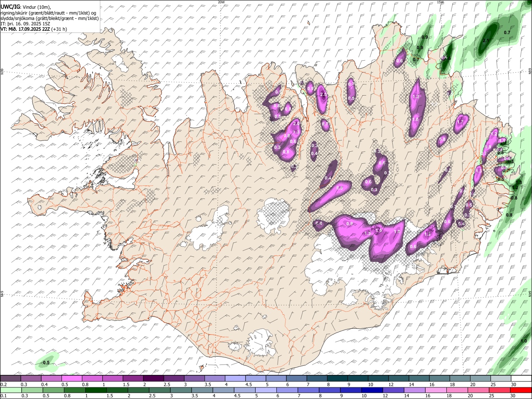Select the 0.5 rain value off the southwest coast
Viewport: 532px width, 399px height.
coord(46,363)
